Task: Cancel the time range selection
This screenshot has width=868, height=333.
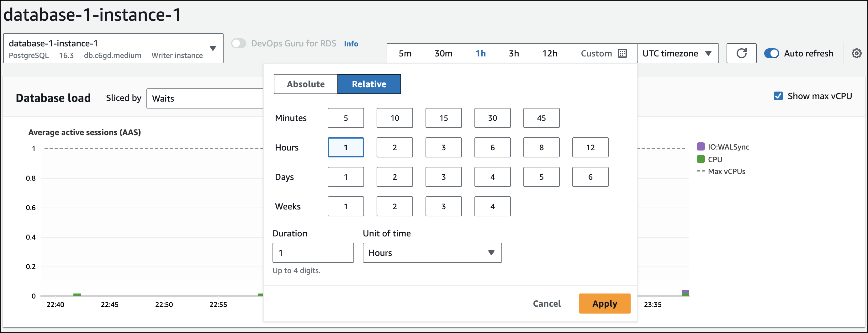Action: click(546, 303)
